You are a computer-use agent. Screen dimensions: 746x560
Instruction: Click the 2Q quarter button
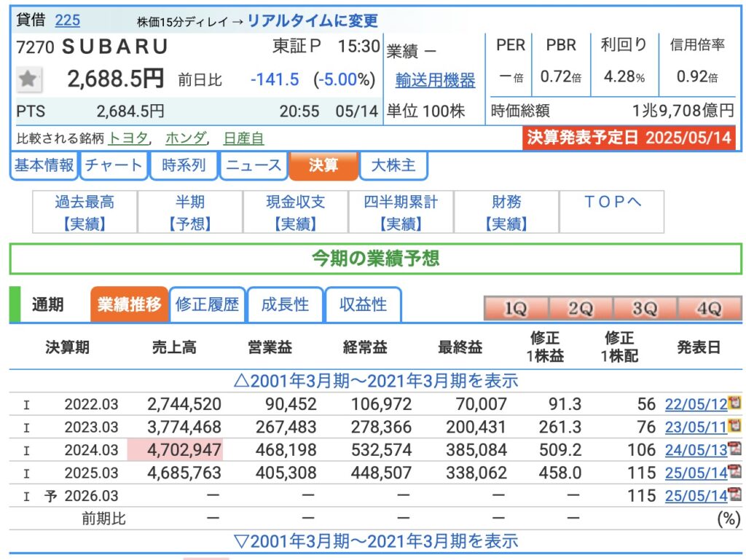click(581, 309)
